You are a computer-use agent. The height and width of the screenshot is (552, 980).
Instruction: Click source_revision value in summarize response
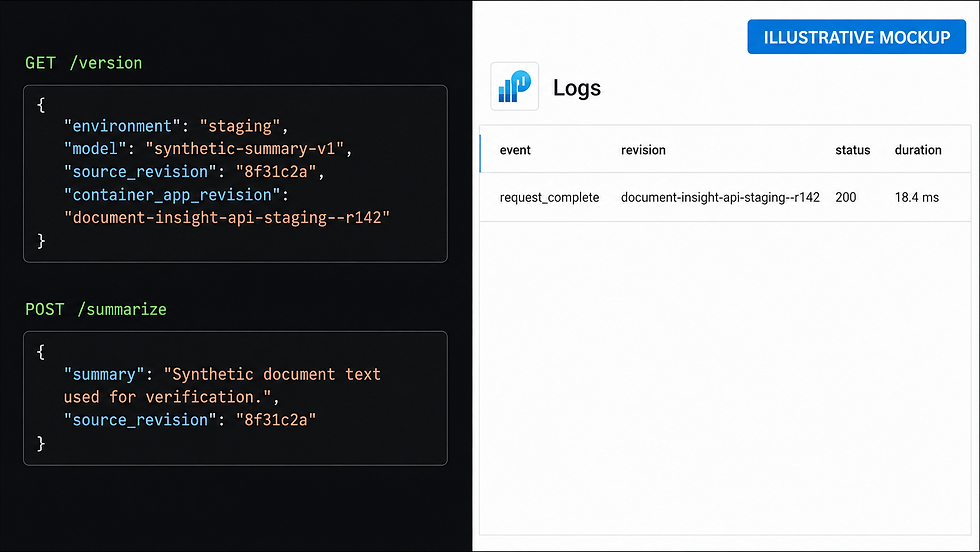pos(276,420)
